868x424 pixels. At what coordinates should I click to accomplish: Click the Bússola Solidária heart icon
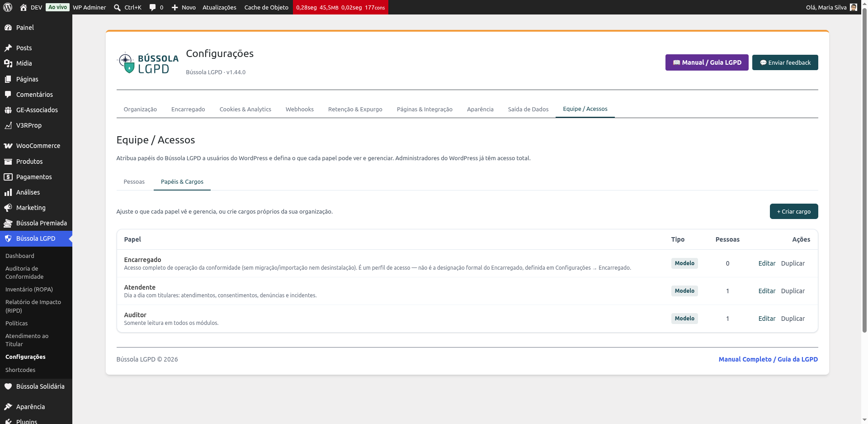(x=8, y=386)
